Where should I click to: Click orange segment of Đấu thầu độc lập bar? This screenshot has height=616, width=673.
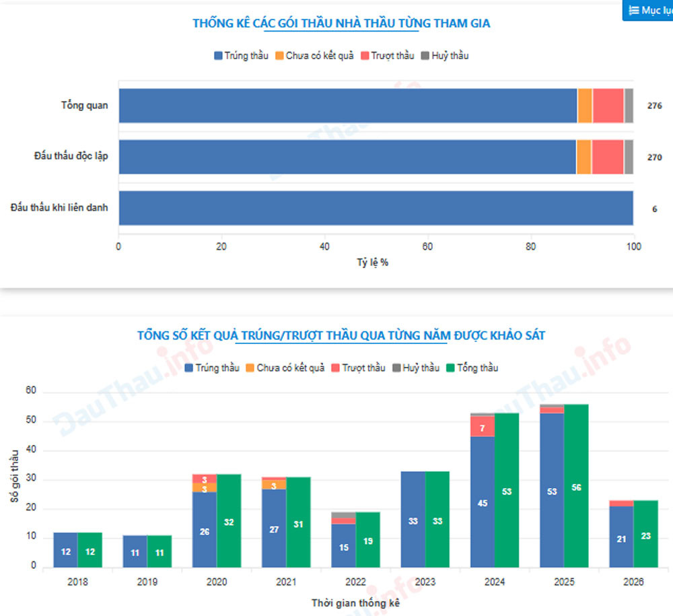coord(583,157)
